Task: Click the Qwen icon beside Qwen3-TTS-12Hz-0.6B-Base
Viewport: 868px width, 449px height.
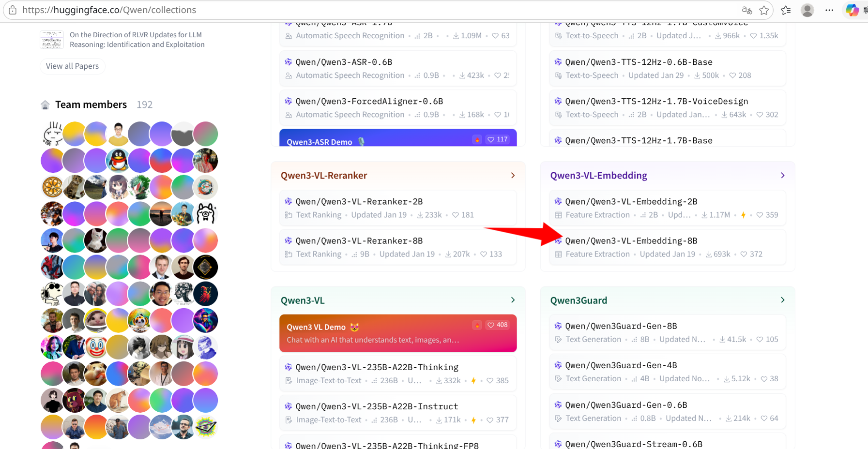Action: pos(558,62)
